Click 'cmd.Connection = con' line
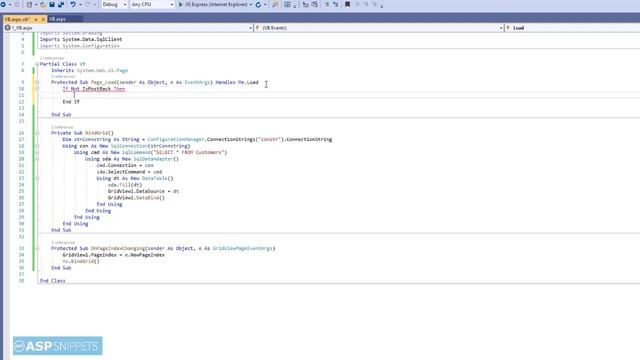This screenshot has height=360, width=640. point(125,165)
